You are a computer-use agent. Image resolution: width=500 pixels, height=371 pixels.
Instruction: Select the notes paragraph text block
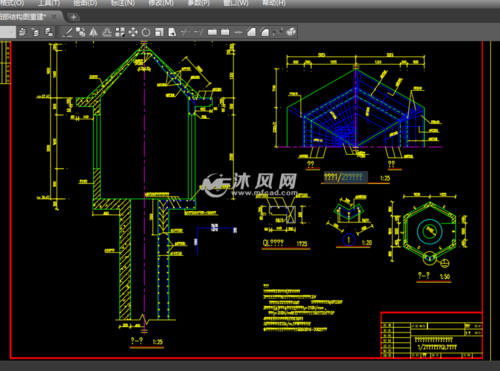pyautogui.click(x=302, y=308)
